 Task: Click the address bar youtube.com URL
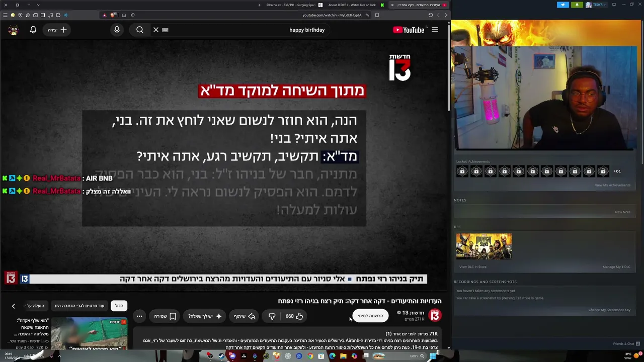[332, 15]
